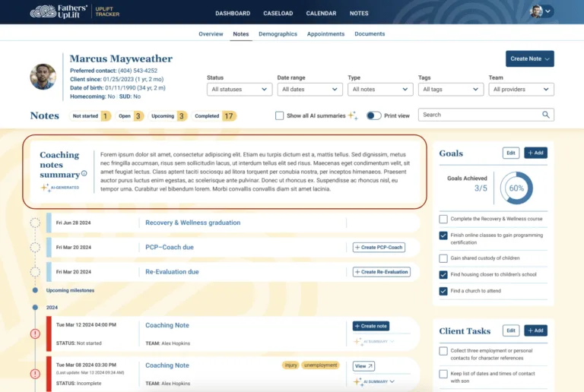This screenshot has height=392, width=584.
Task: Click the Fathers' UpLift logo
Action: point(59,11)
